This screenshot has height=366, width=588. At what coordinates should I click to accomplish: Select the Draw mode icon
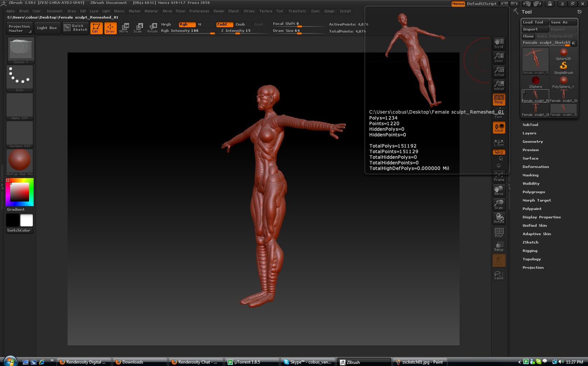[110, 28]
